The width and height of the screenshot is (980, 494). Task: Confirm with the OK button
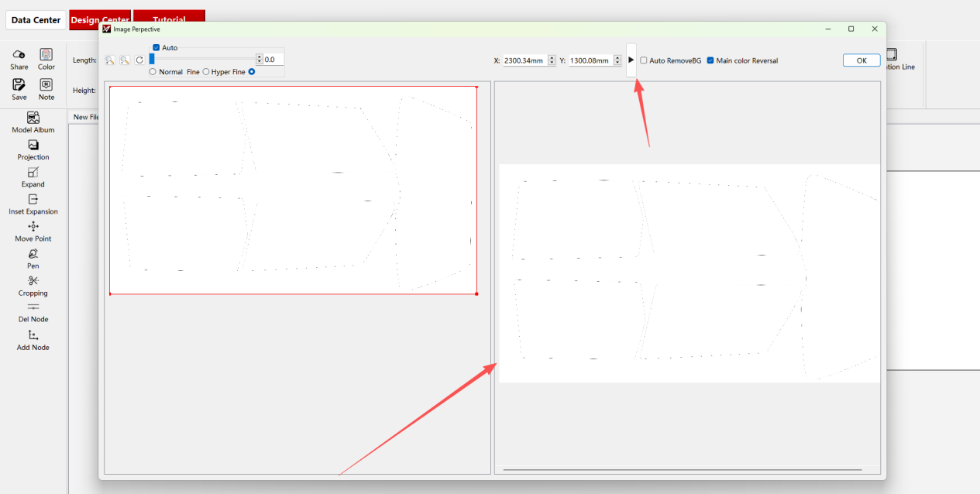(x=861, y=60)
